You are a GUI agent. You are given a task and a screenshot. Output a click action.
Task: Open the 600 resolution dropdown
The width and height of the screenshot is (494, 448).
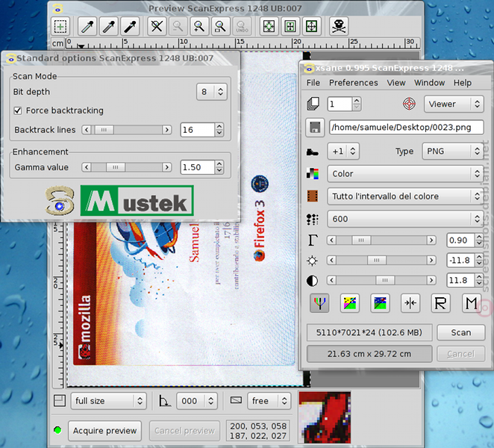(405, 219)
